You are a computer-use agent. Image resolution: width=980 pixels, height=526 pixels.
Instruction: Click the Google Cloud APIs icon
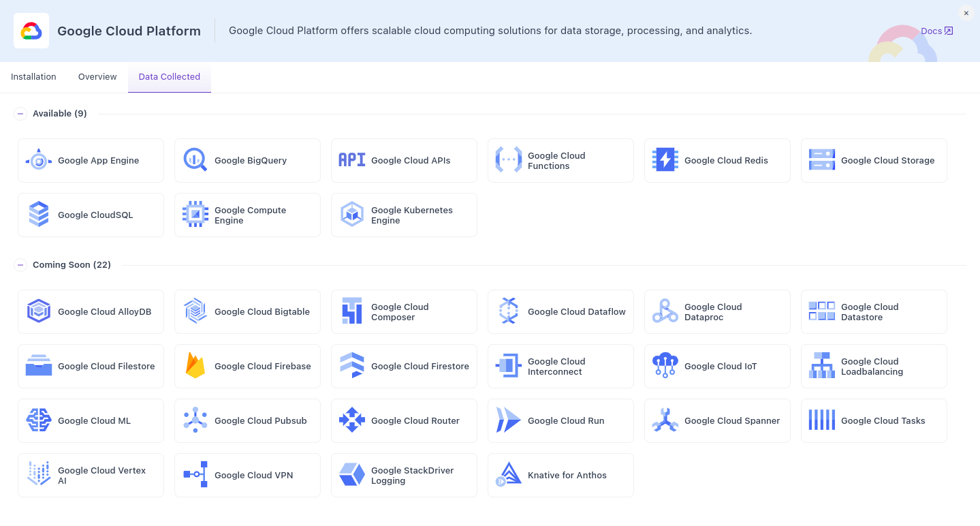tap(351, 159)
